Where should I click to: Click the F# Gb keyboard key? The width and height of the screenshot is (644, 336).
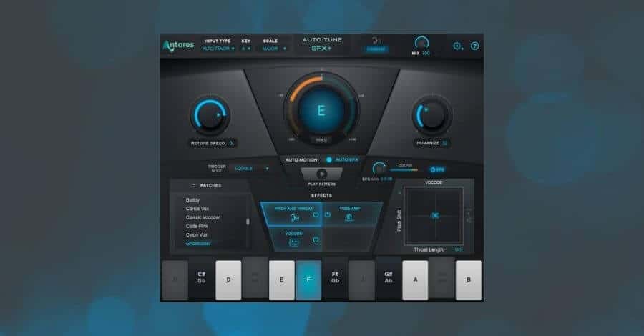pyautogui.click(x=335, y=277)
